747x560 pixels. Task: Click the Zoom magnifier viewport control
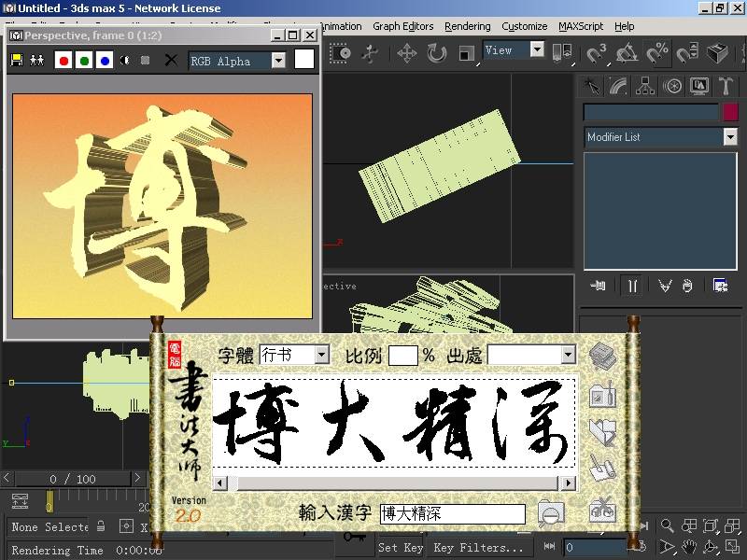tap(668, 525)
